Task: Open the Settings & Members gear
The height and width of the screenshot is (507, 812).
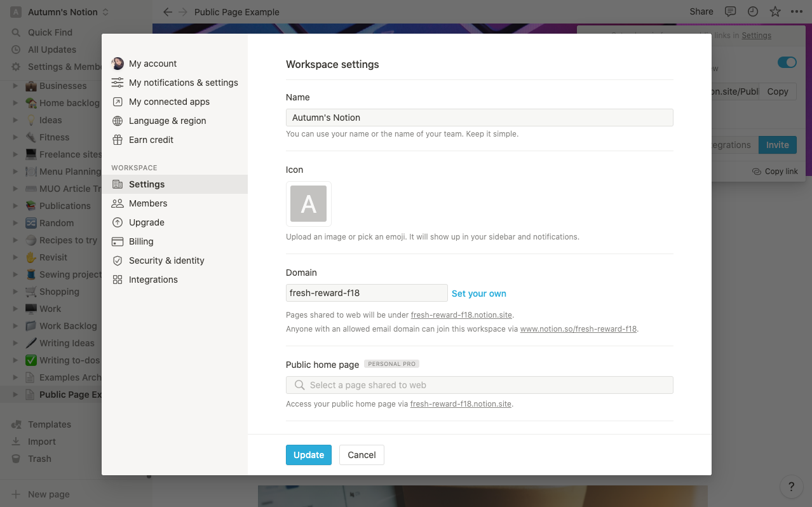Action: [x=16, y=66]
